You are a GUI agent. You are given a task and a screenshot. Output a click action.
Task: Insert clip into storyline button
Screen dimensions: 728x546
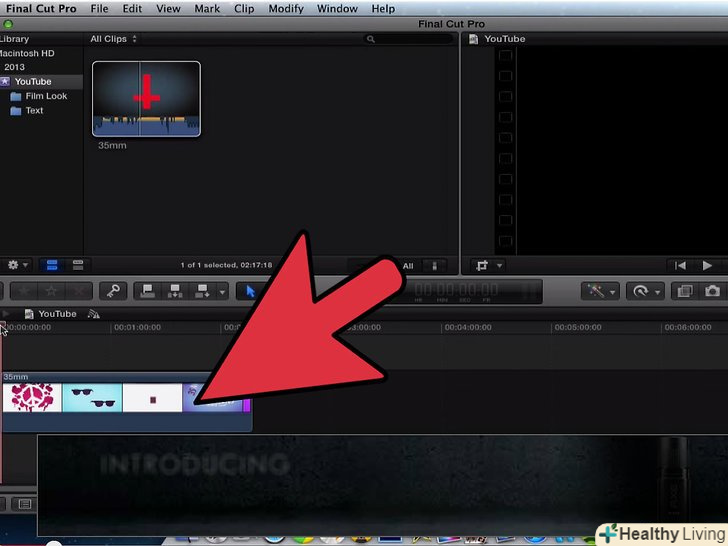pyautogui.click(x=175, y=291)
